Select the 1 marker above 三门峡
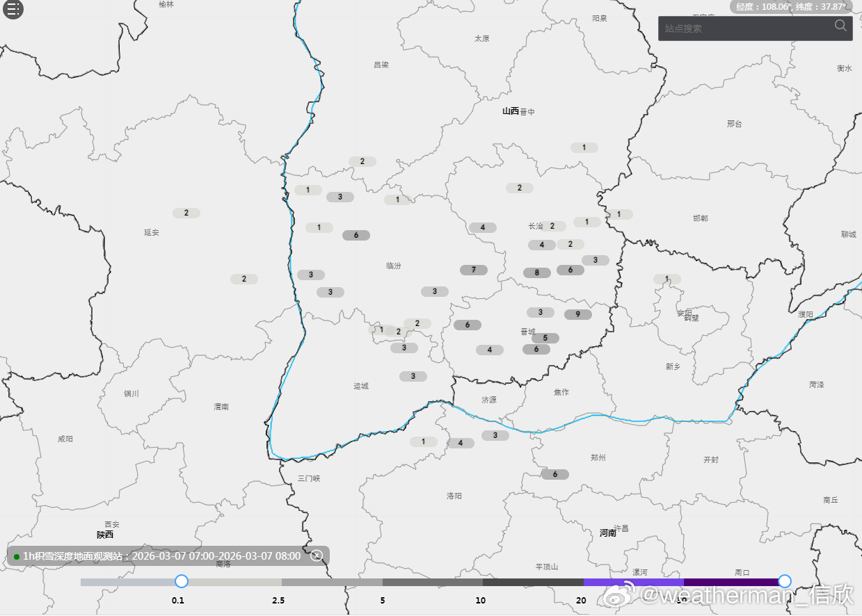The image size is (862, 616). 423,441
